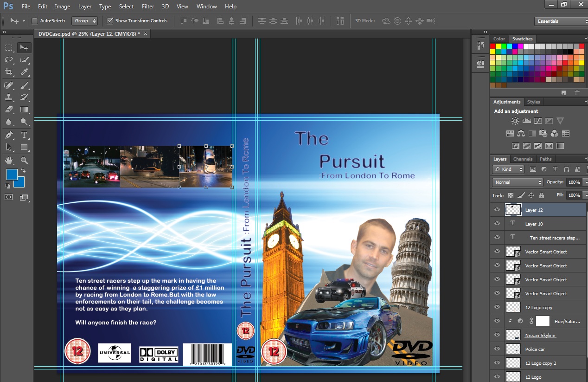This screenshot has height=382, width=588.
Task: Open the Essentials workspace dropdown
Action: 560,21
